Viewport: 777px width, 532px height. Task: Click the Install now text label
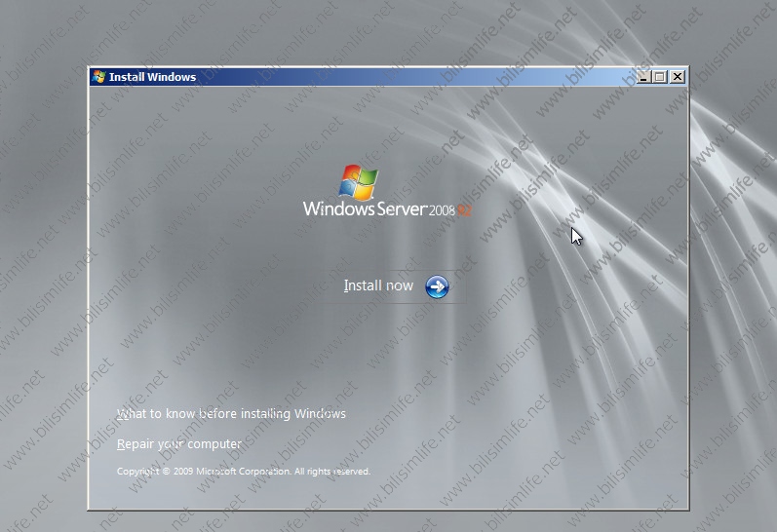click(x=378, y=285)
